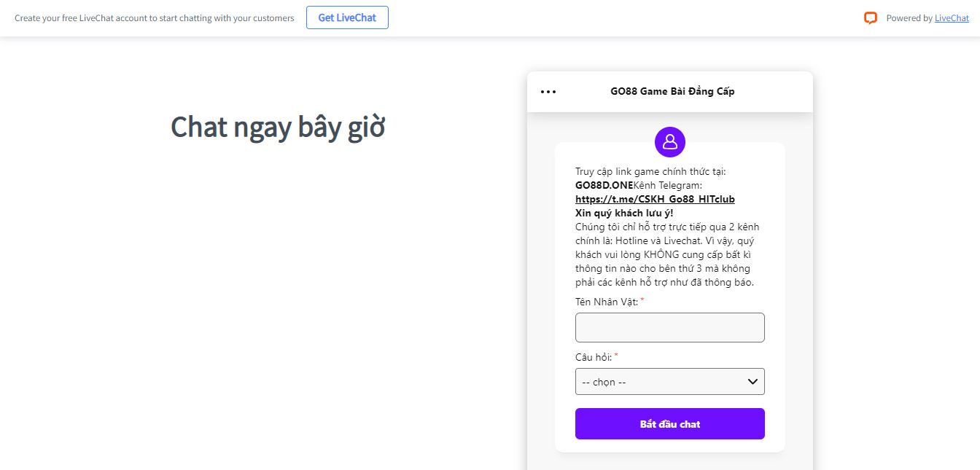Click the Hotline and Livechat support paragraph
Image resolution: width=980 pixels, height=470 pixels.
(664, 254)
